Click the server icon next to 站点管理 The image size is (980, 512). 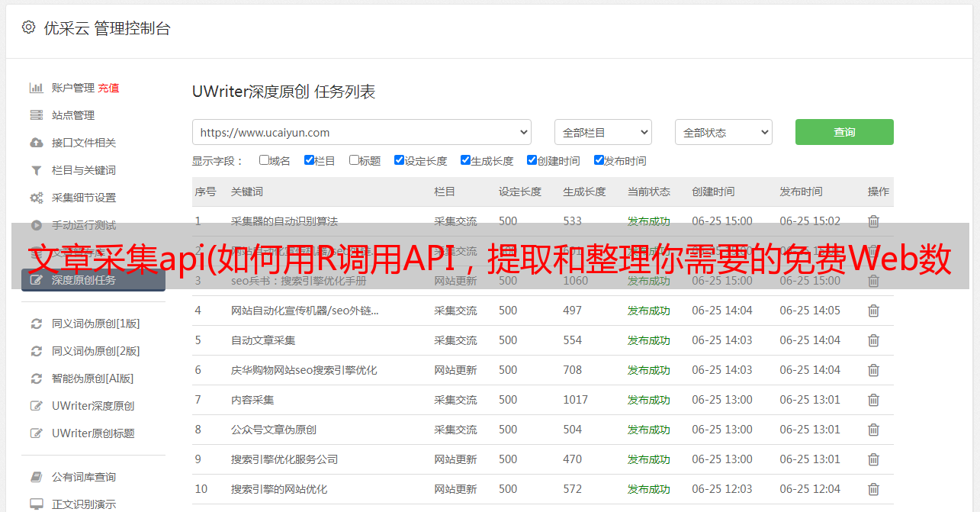point(36,115)
